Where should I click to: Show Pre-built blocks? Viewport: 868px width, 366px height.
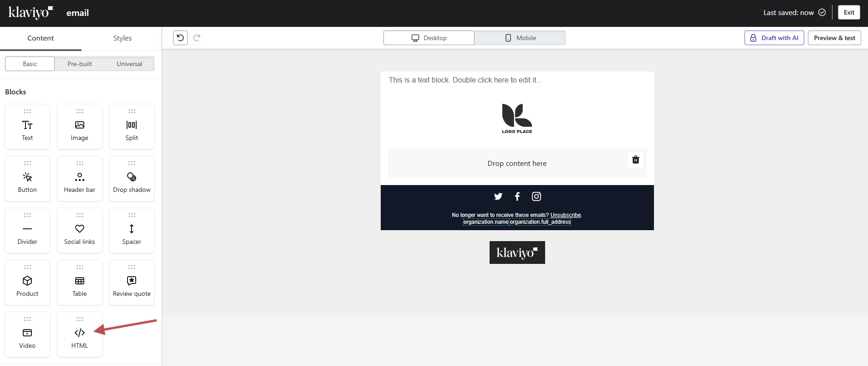tap(80, 64)
